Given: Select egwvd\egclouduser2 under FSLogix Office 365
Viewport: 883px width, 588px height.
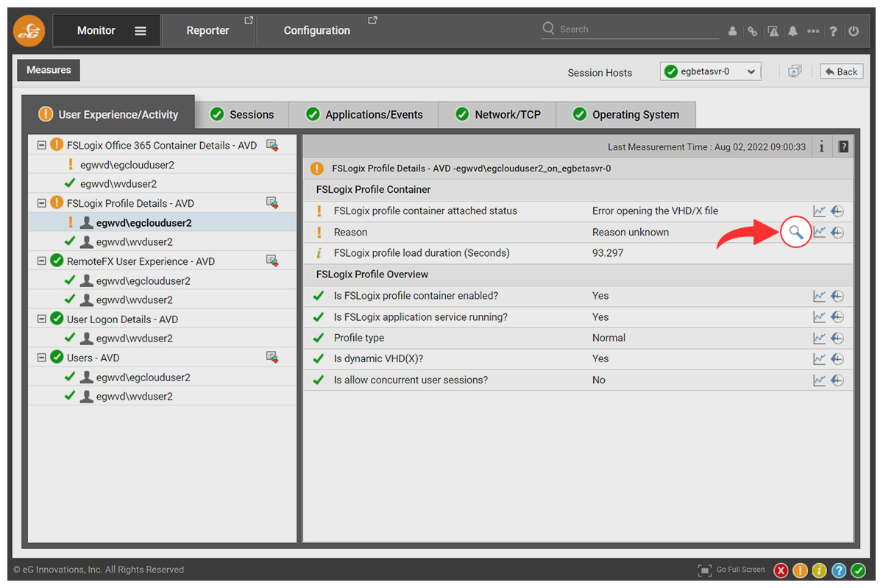Looking at the screenshot, I should click(127, 165).
